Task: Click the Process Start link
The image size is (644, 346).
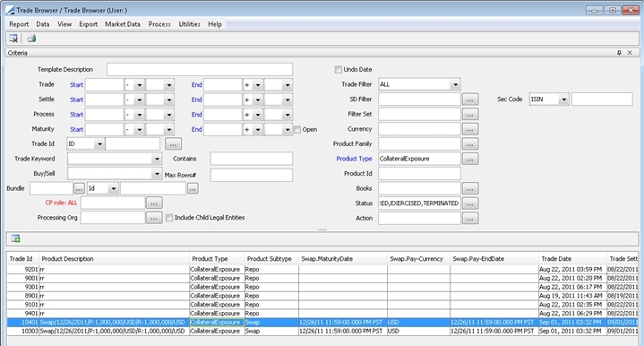Action: click(76, 115)
